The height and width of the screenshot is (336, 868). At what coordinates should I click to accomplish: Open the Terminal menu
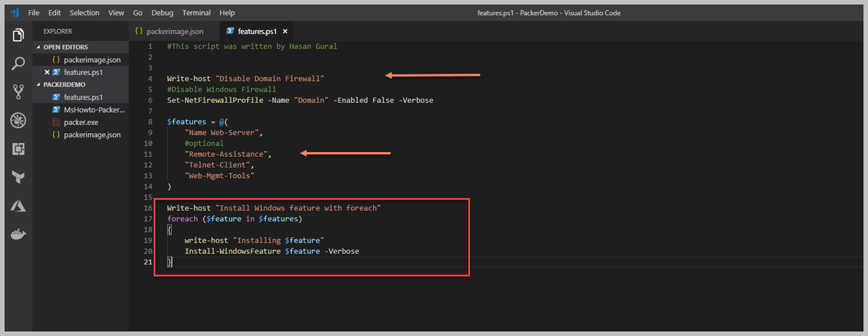pyautogui.click(x=196, y=13)
